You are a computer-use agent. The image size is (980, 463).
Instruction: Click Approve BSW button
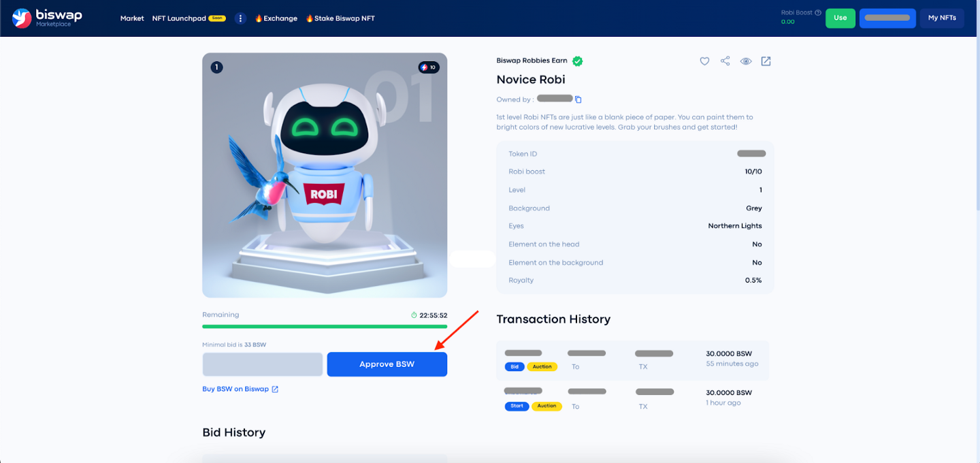[x=387, y=364]
